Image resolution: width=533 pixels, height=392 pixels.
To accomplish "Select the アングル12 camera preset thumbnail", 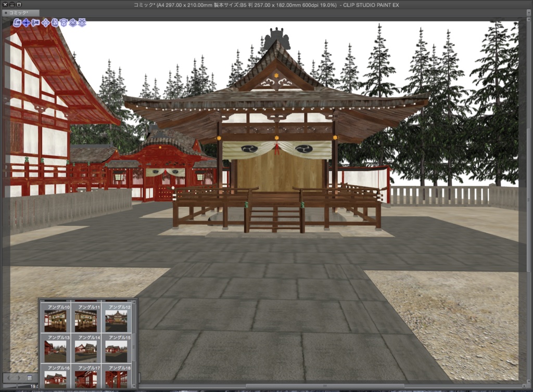I will pyautogui.click(x=116, y=320).
